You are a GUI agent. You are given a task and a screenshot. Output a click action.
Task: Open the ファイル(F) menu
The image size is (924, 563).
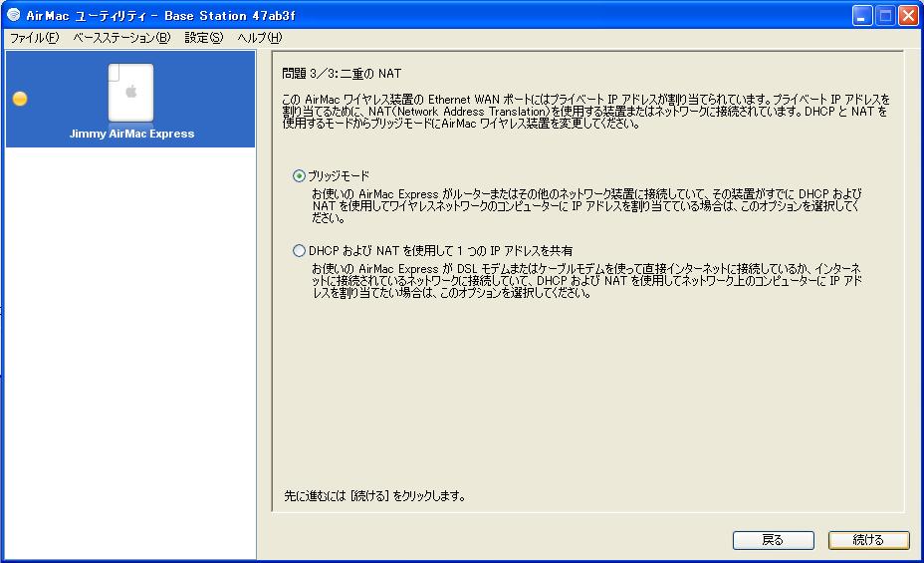pos(34,38)
